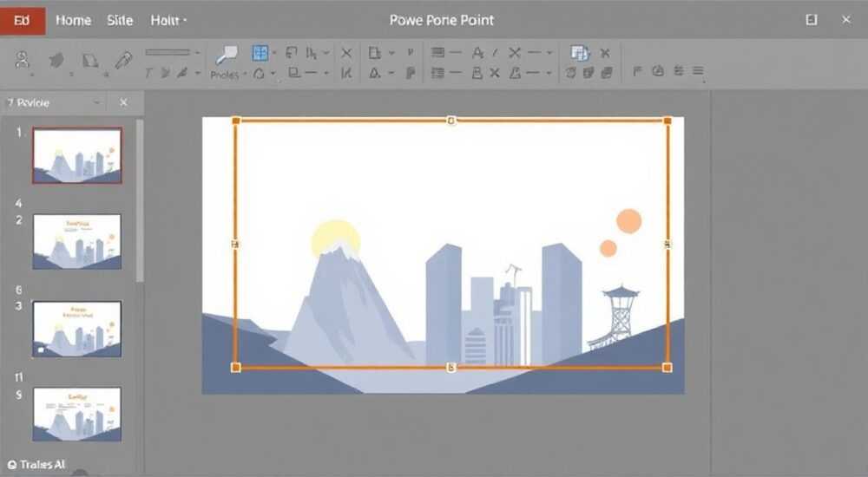Close the 7 Pavicie thumbnail panel
This screenshot has height=477, width=868.
[123, 102]
